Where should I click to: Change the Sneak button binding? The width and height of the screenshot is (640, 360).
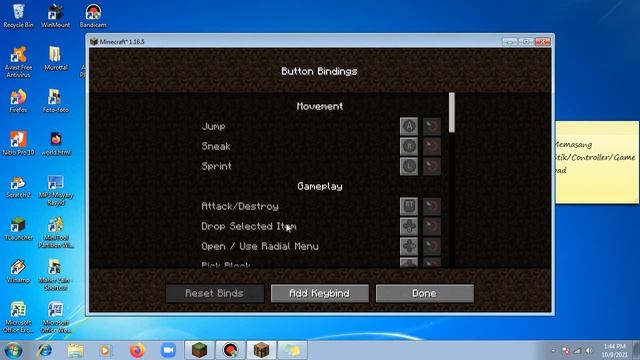[409, 146]
